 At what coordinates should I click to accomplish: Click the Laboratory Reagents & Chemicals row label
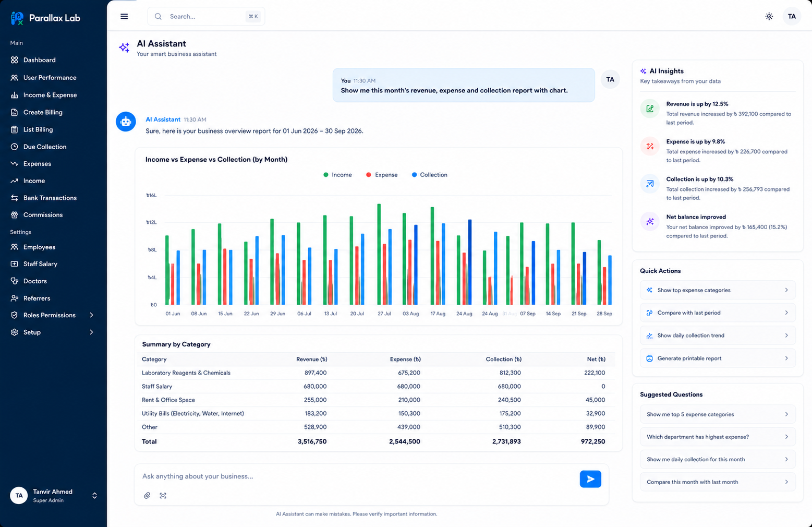coord(186,373)
